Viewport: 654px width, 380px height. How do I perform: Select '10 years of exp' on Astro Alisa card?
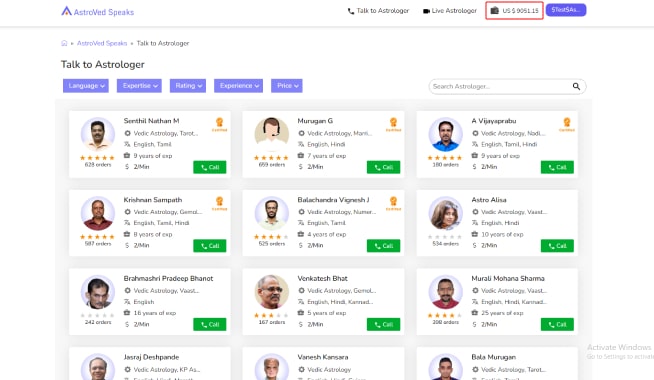[x=502, y=234]
